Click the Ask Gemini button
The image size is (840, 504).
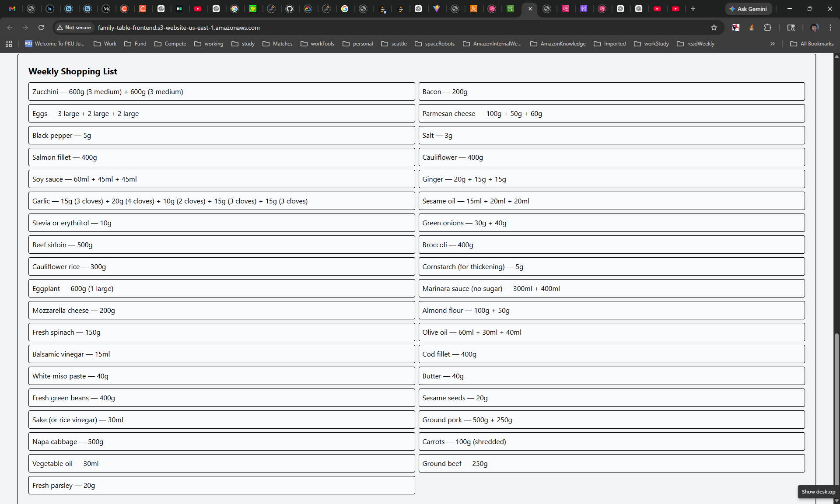(748, 9)
